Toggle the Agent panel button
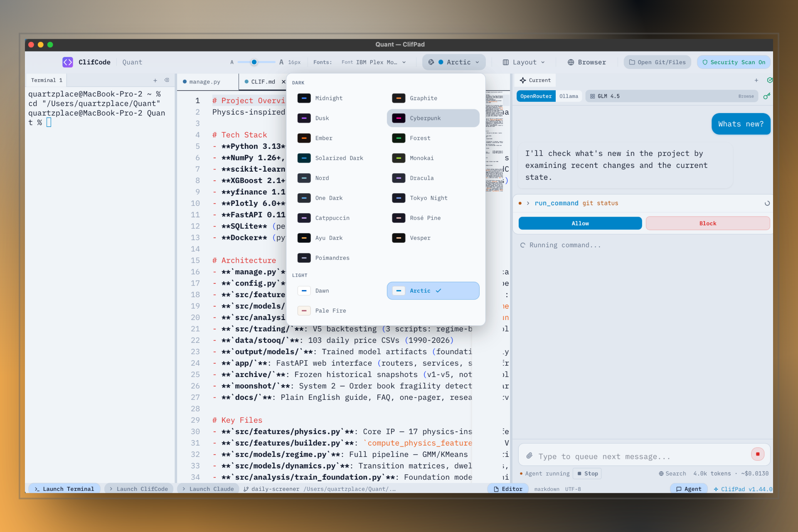 point(689,489)
